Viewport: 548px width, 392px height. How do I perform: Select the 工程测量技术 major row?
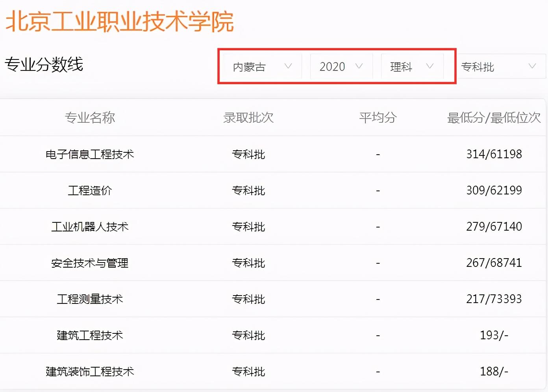pyautogui.click(x=273, y=299)
